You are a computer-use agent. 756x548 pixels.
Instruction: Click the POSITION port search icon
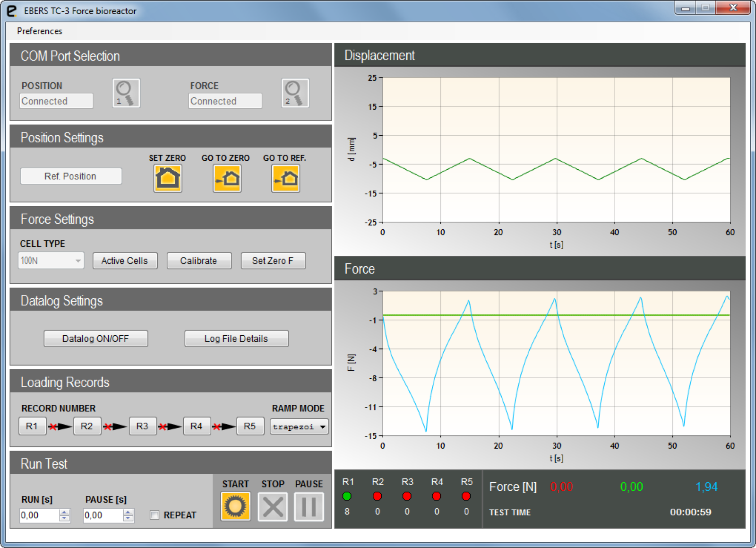[126, 93]
